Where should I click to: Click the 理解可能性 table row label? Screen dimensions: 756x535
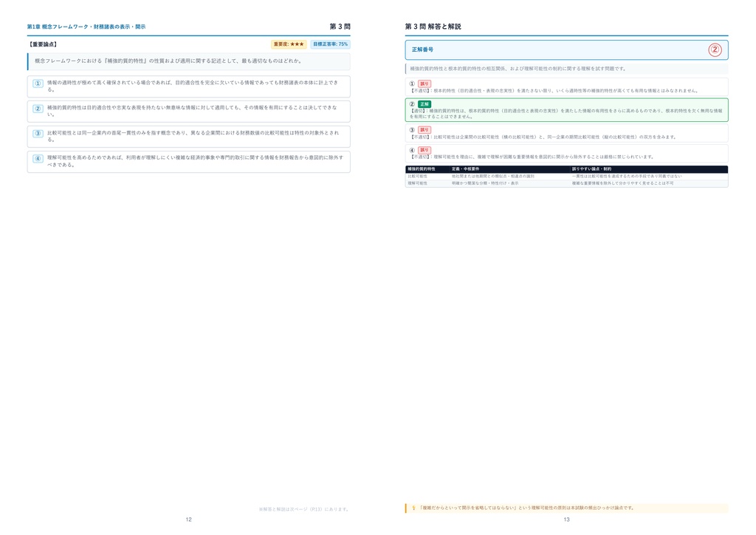click(418, 183)
